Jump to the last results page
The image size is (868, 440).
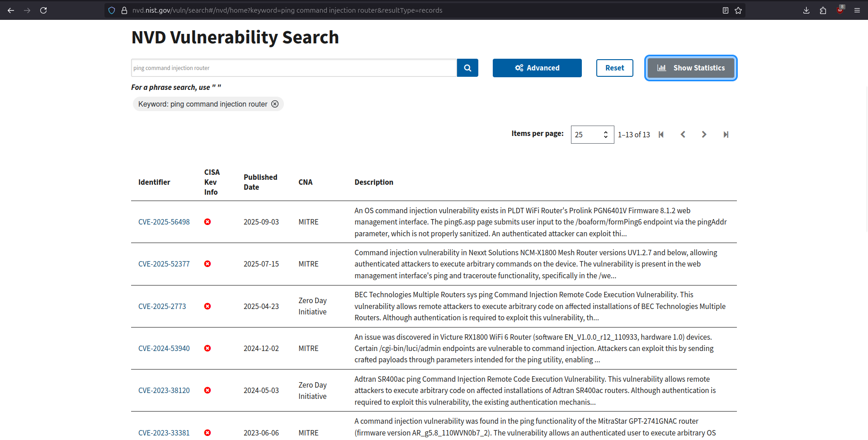pyautogui.click(x=726, y=134)
